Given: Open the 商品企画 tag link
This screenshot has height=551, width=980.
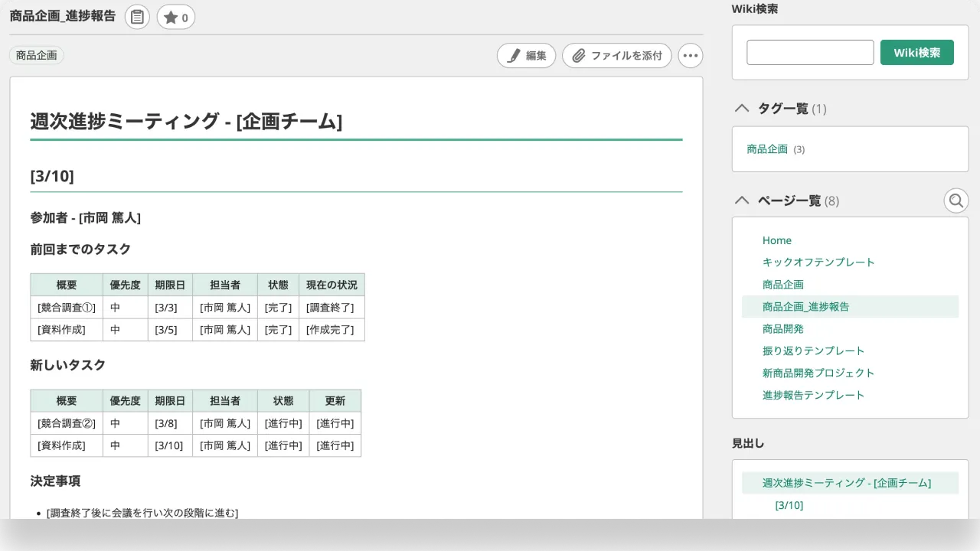Looking at the screenshot, I should point(766,149).
